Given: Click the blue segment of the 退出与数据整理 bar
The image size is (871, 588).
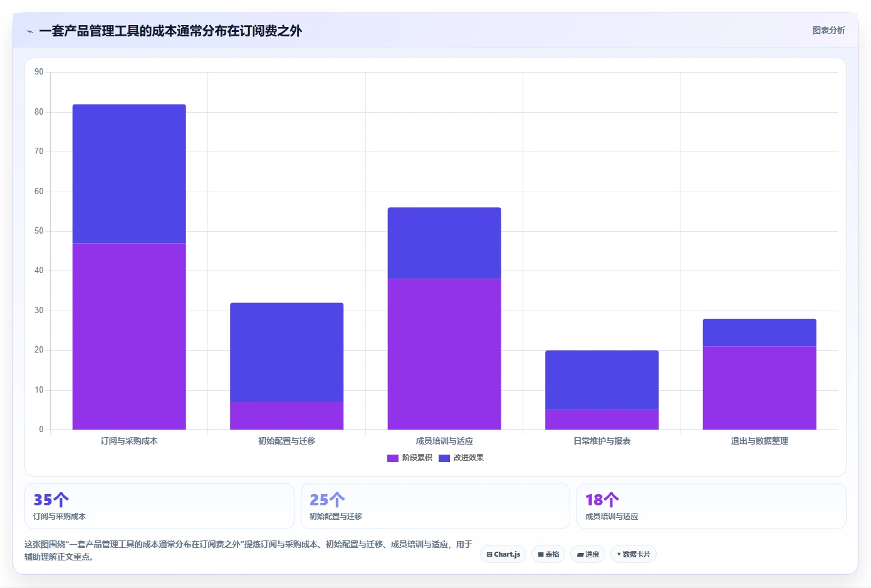Looking at the screenshot, I should click(x=759, y=333).
